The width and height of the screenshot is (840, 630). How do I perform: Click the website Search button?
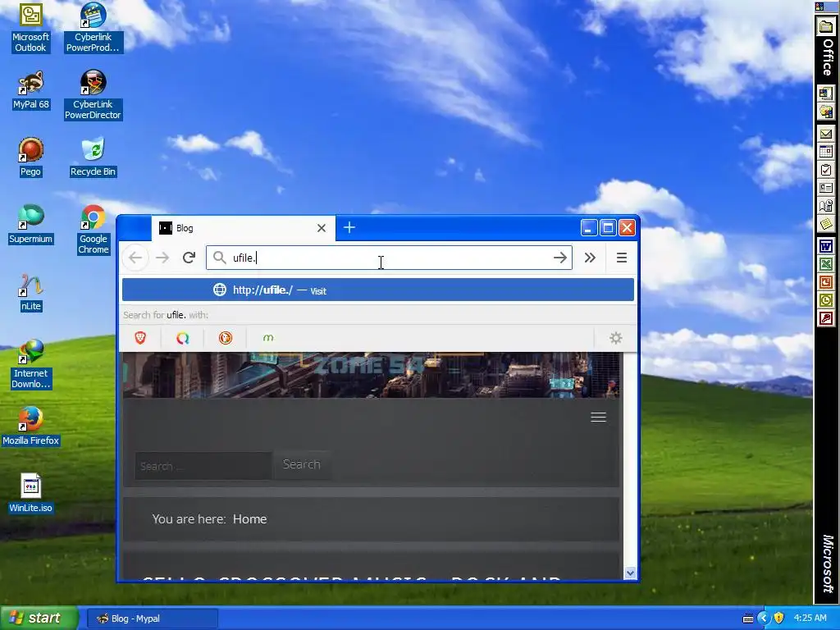click(302, 464)
